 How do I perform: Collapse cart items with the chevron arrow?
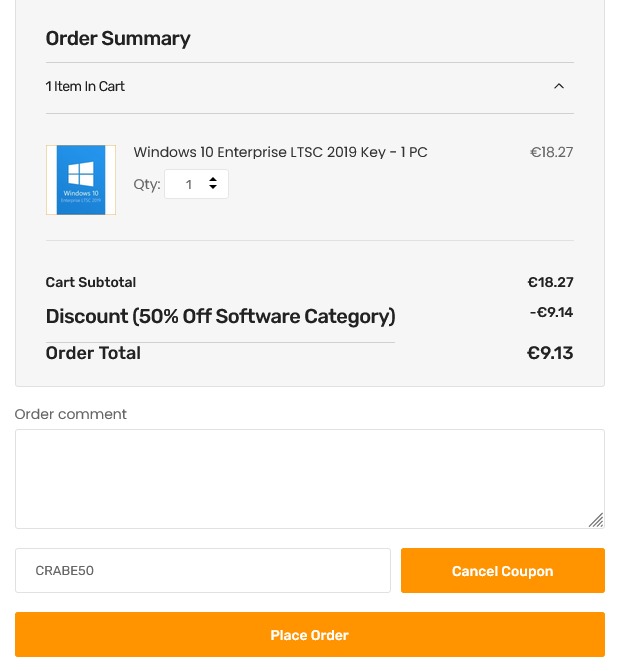(559, 86)
